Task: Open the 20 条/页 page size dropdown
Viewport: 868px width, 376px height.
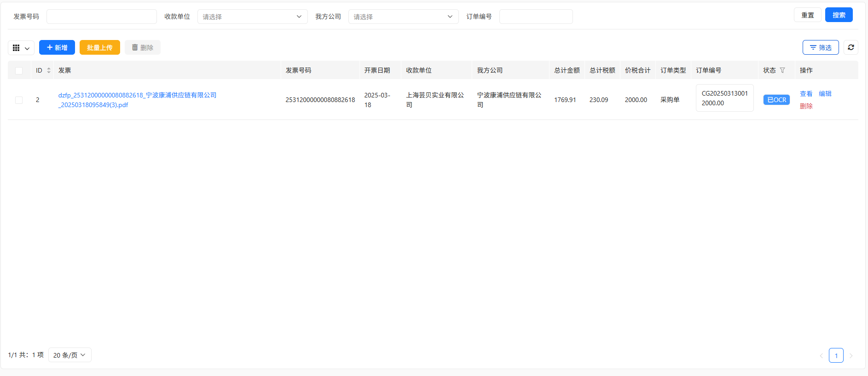Action: pos(70,355)
